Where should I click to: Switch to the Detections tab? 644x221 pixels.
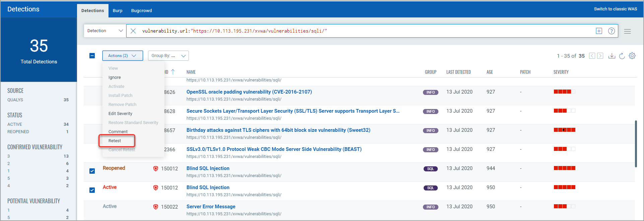click(x=93, y=11)
